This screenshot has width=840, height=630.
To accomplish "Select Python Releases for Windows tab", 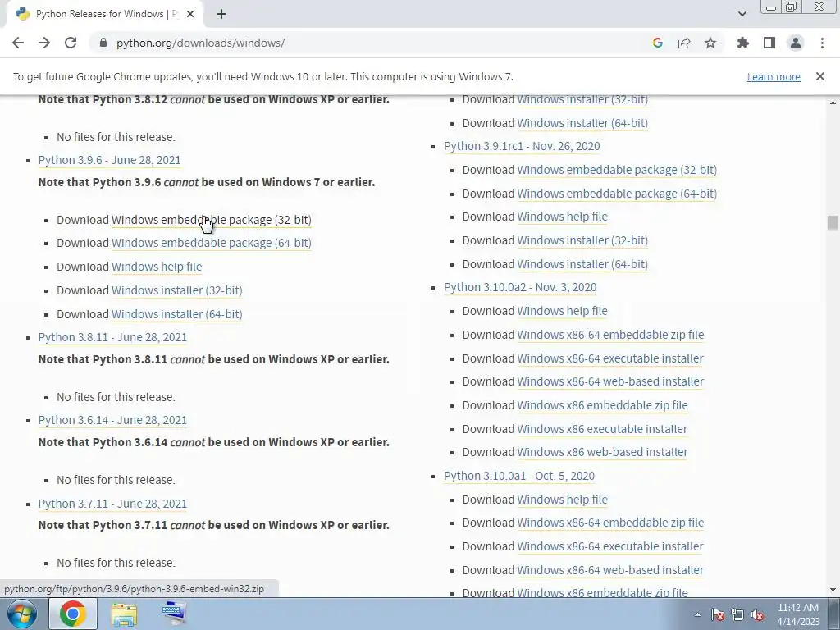I will point(106,15).
